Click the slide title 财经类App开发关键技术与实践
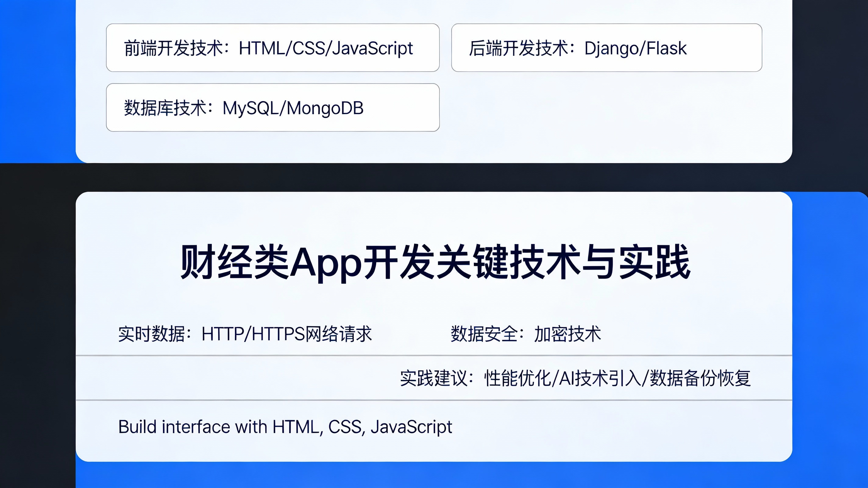 [x=435, y=267]
